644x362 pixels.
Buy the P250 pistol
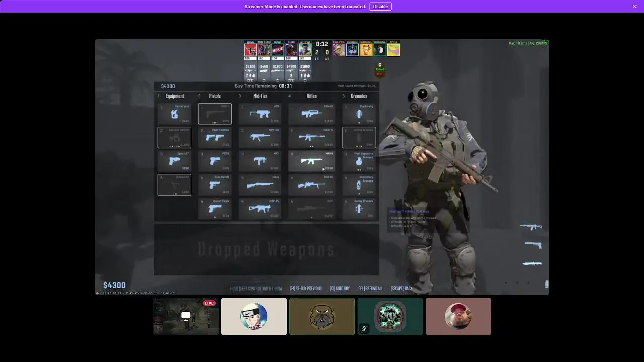pos(215,161)
